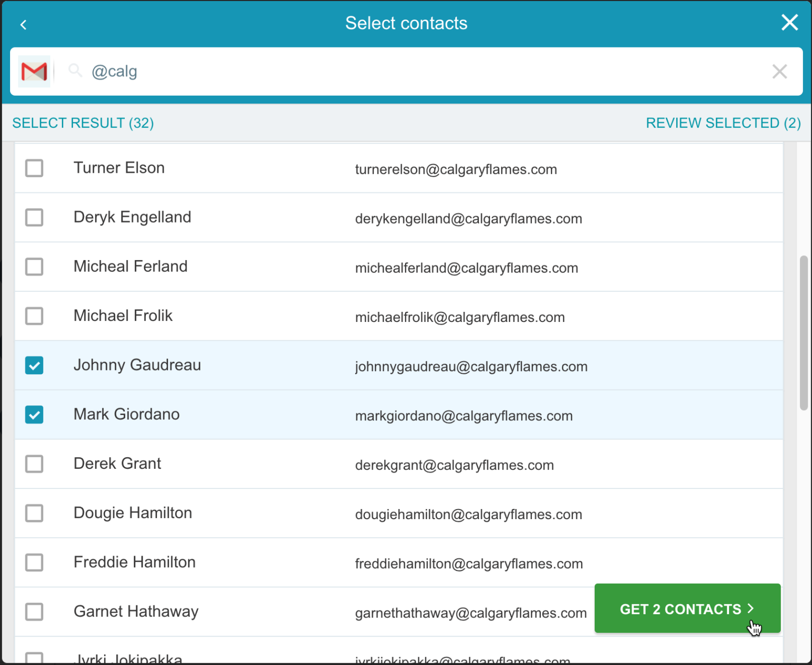This screenshot has width=812, height=665.
Task: Check Freddie Hamilton's contact checkbox
Action: pos(34,562)
